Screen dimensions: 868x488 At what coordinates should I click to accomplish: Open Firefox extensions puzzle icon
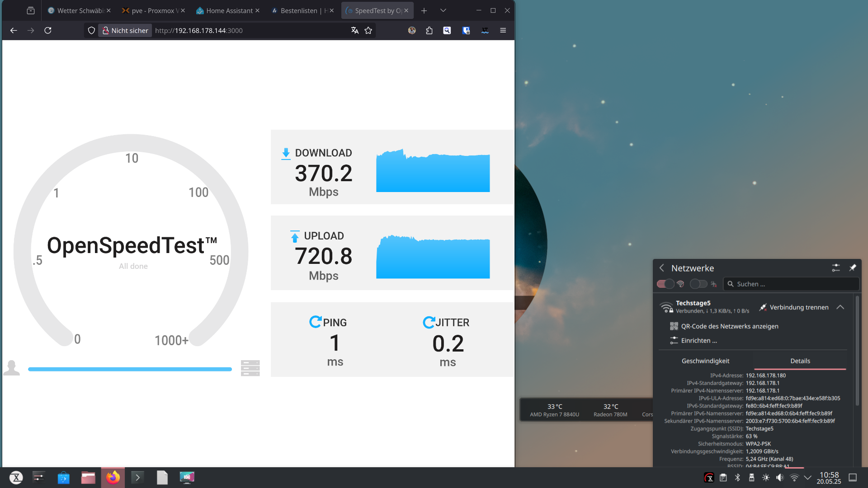[x=429, y=30]
